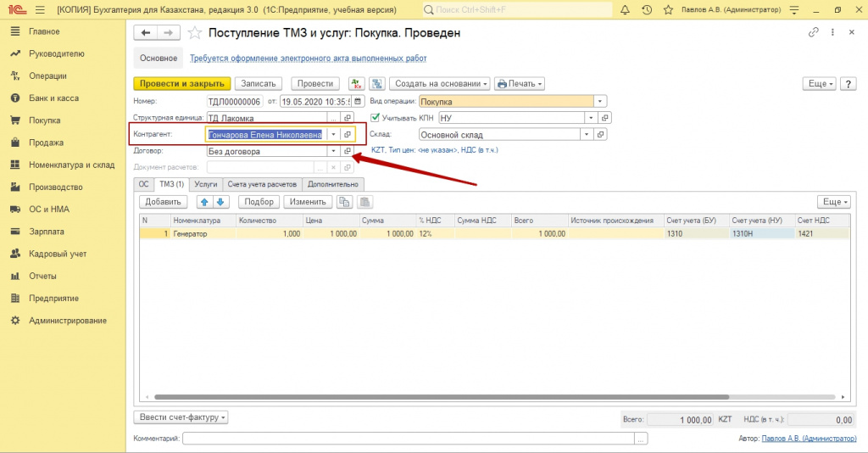Open title bar settings lines icon
Image resolution: width=868 pixels, height=453 pixels.
(794, 10)
